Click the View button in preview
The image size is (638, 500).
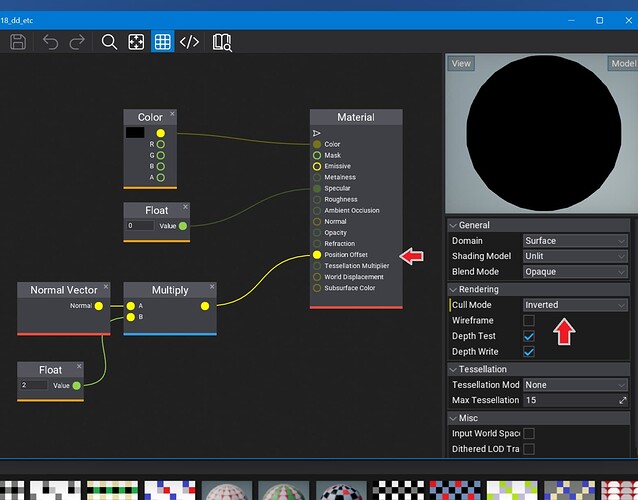coord(461,63)
